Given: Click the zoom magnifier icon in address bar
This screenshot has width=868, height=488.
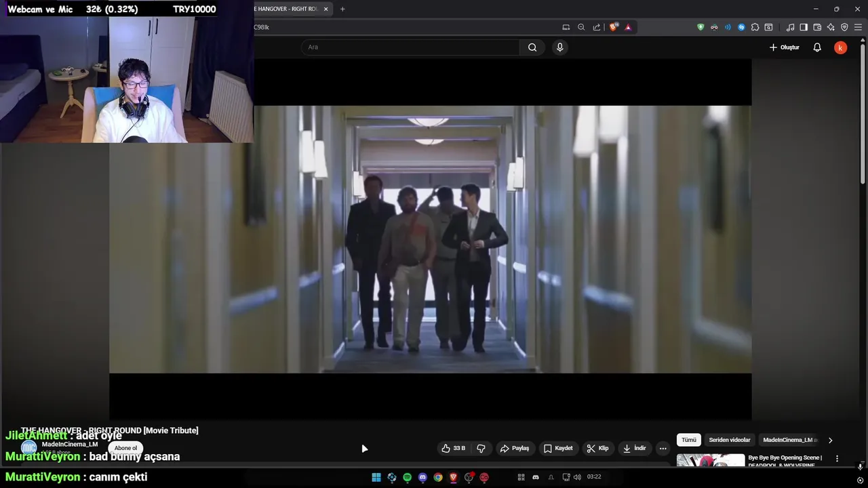Looking at the screenshot, I should click(x=581, y=27).
